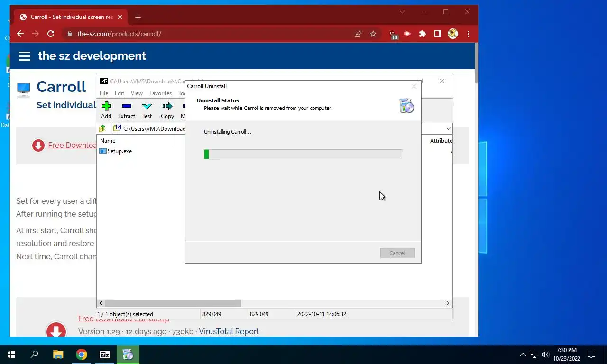Image resolution: width=607 pixels, height=364 pixels.
Task: Open the Favorites menu in 7-Zip
Action: [x=160, y=93]
